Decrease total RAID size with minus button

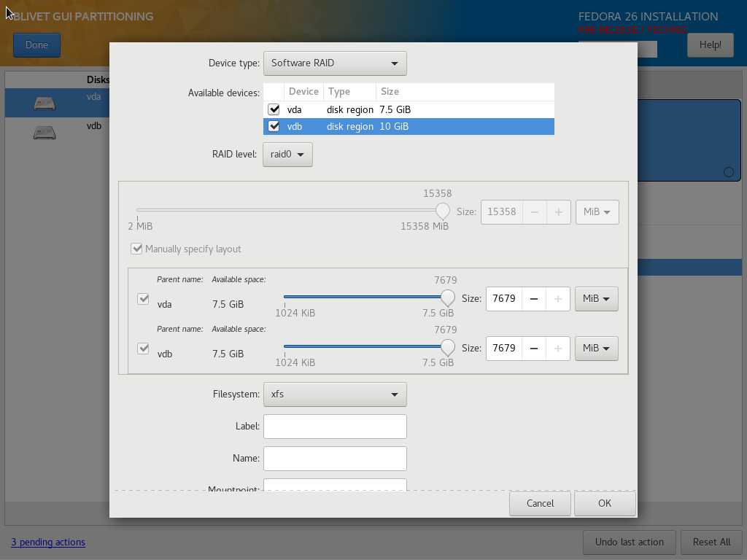[535, 212]
